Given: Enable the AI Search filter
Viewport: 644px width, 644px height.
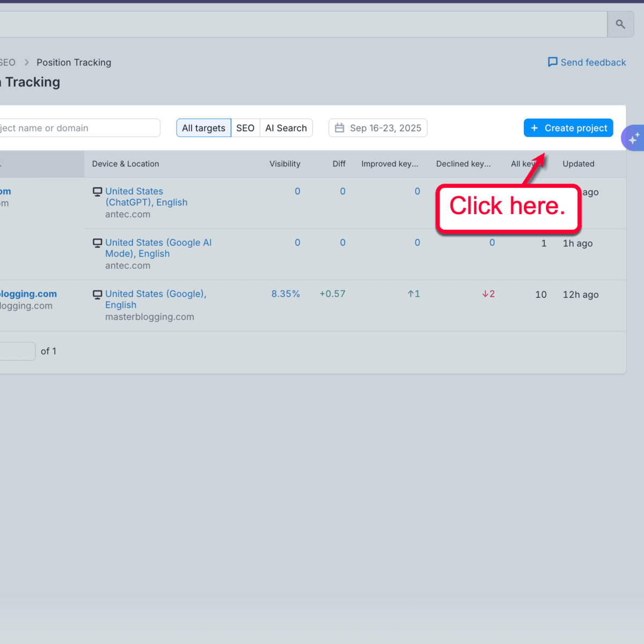Looking at the screenshot, I should 286,128.
